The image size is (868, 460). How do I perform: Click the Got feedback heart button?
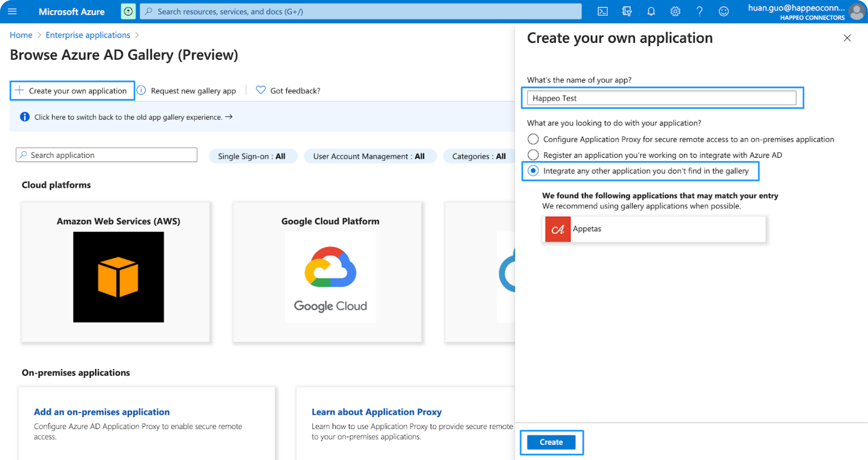coord(288,91)
